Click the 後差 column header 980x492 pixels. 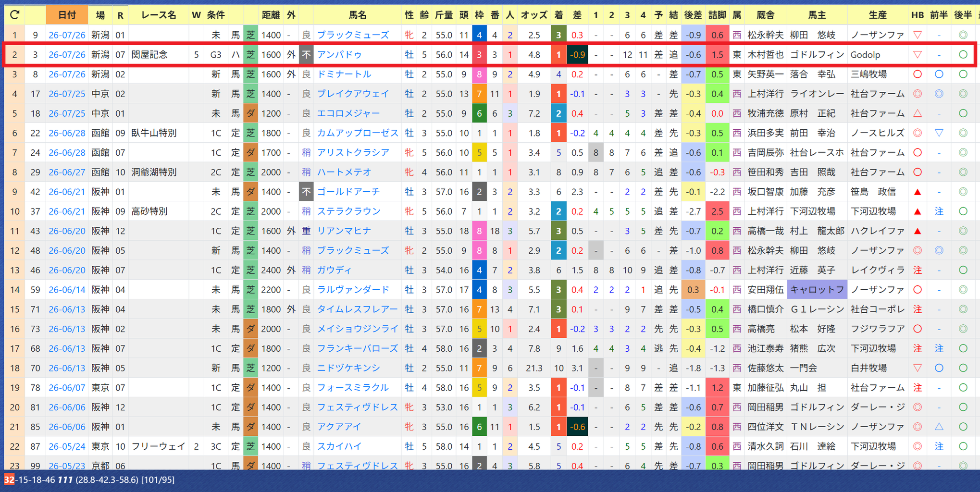click(x=693, y=15)
